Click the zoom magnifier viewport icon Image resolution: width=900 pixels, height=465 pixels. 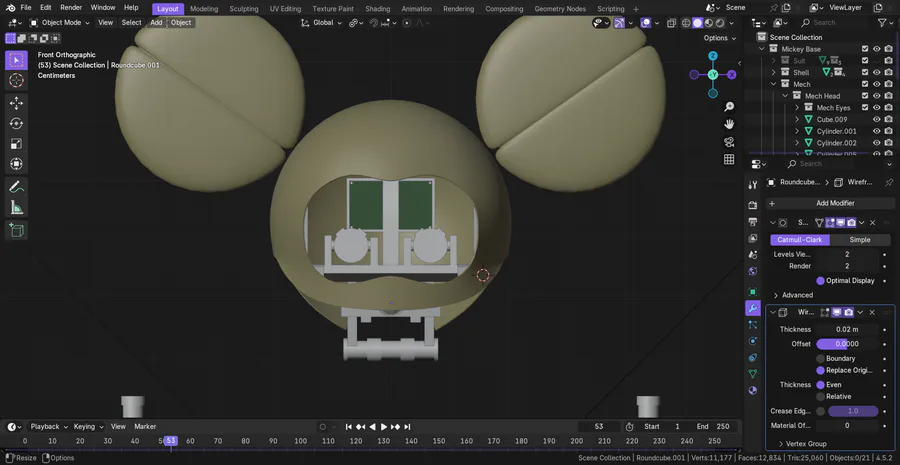coord(729,107)
